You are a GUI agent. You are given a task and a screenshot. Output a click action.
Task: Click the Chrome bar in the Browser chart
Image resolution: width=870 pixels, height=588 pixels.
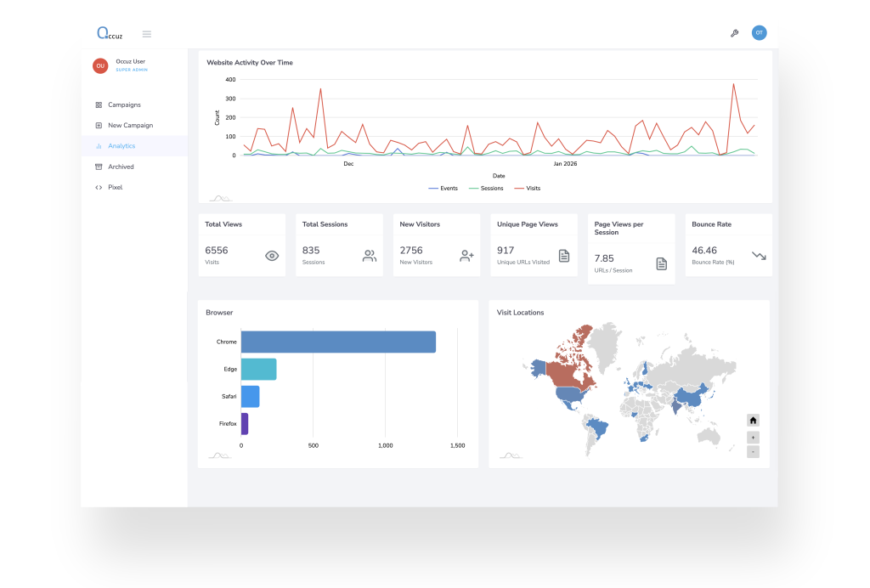point(340,342)
